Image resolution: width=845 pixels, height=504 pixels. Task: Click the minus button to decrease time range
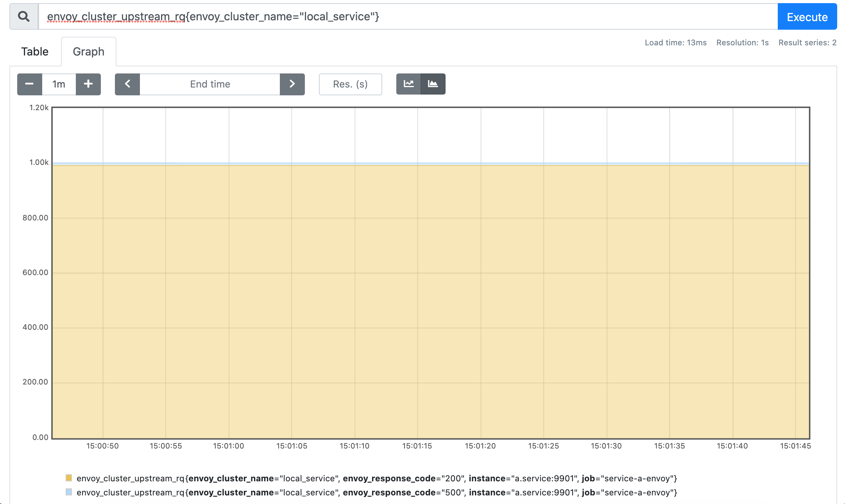29,84
